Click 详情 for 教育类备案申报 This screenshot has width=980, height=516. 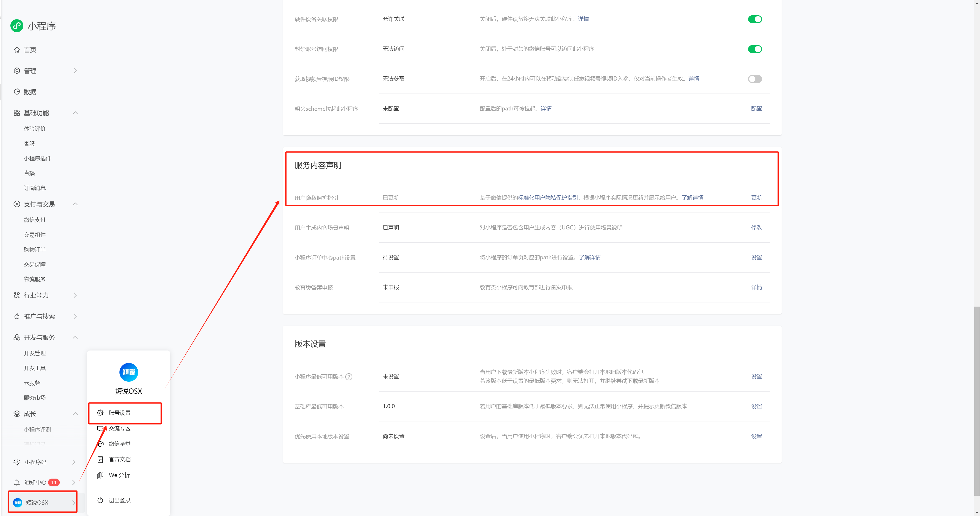tap(756, 287)
